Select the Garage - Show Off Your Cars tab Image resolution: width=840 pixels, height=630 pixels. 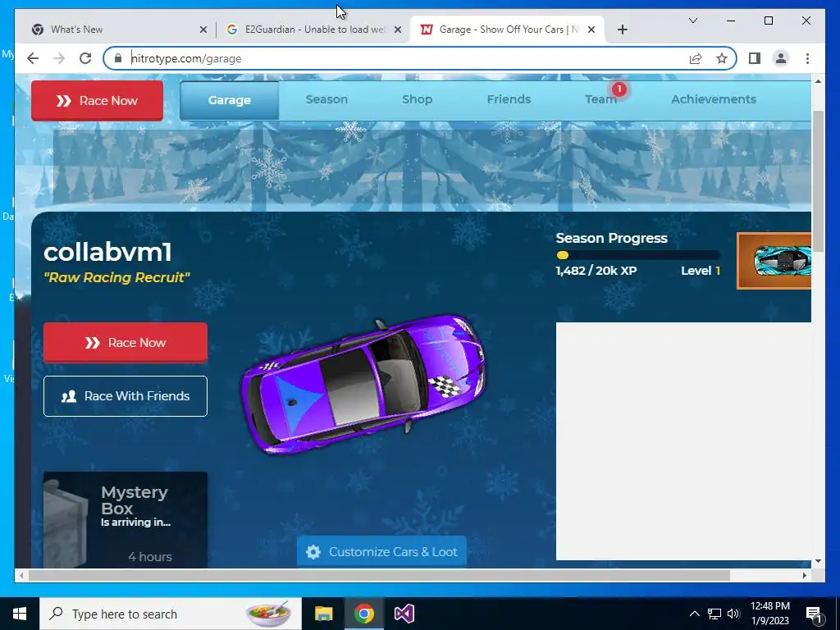(507, 30)
